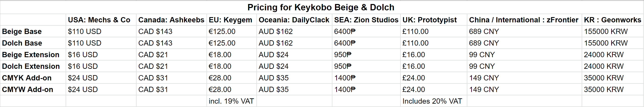Screen dimensions: 644x107
Task: Click the 'SEA: Zion Studios' header cell
Action: click(366, 20)
